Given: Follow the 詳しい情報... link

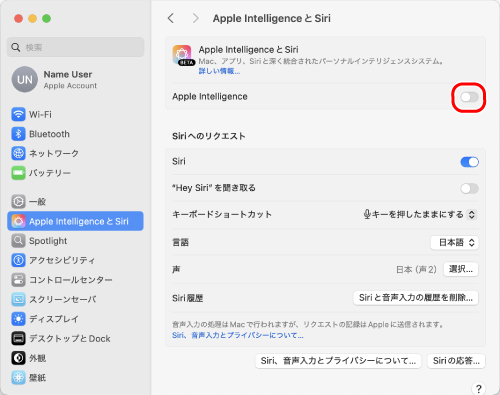Looking at the screenshot, I should point(219,71).
